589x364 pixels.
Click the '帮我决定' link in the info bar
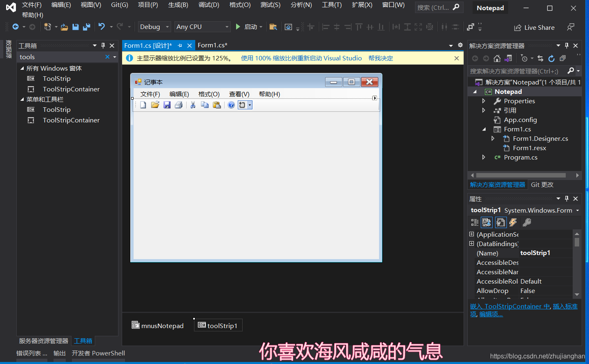point(381,58)
